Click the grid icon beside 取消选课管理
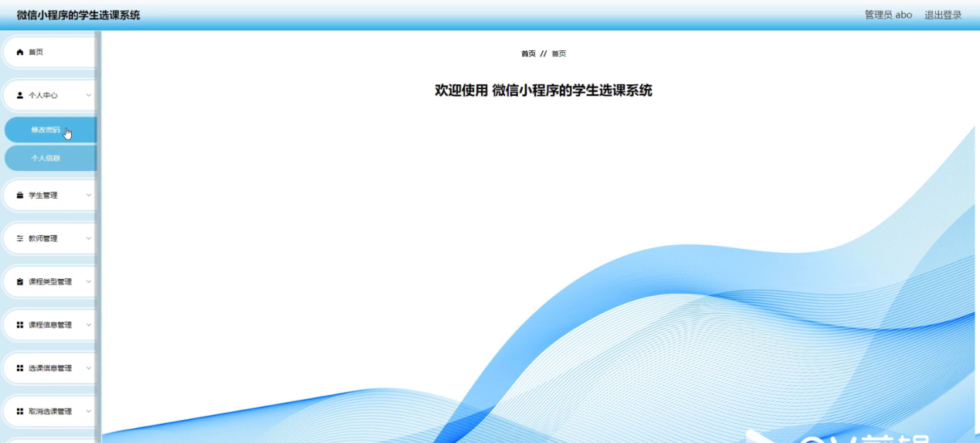The height and width of the screenshot is (443, 980). [x=20, y=412]
